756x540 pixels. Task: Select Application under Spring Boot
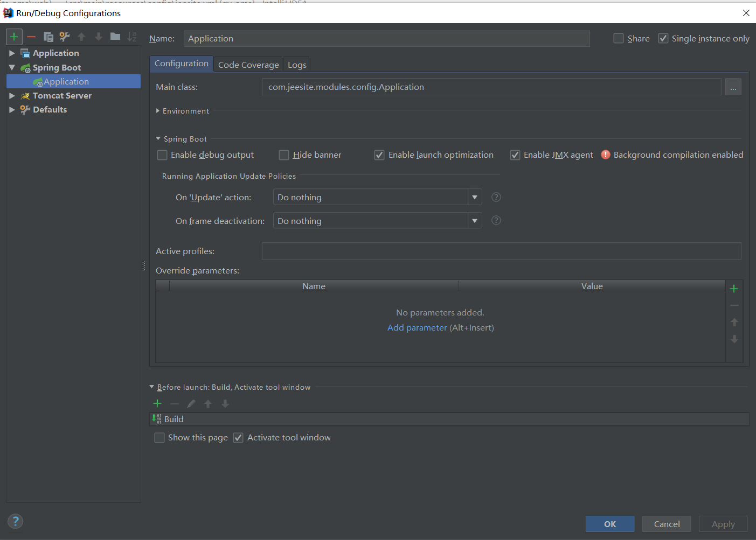[73, 81]
